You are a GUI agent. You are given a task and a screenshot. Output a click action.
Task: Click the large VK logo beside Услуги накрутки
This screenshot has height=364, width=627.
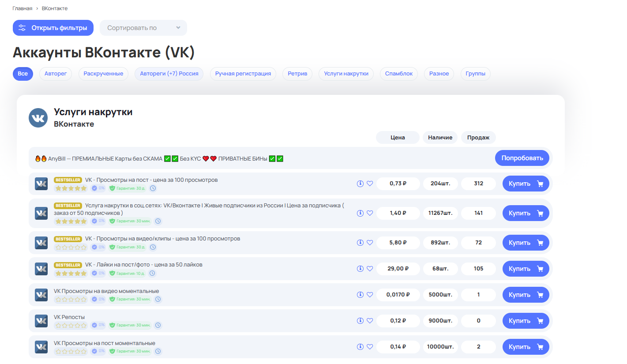38,118
